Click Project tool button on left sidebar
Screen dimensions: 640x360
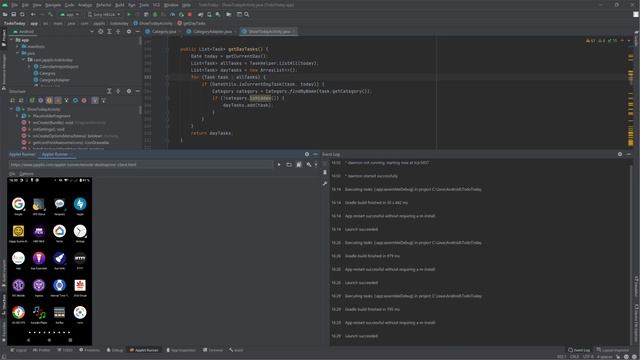pyautogui.click(x=4, y=38)
